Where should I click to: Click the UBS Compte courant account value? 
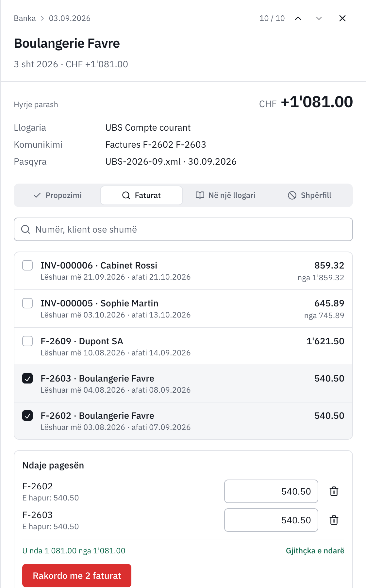pos(148,128)
